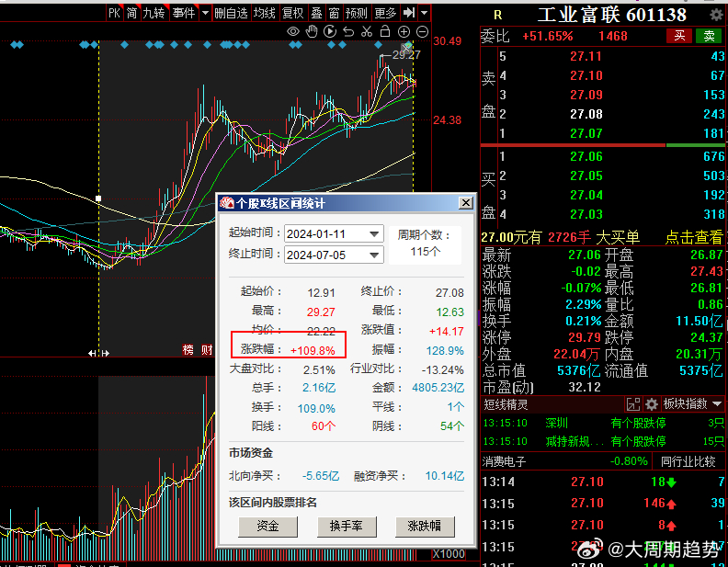Open the 更多 toolbar menu
728x567 pixels.
(385, 13)
